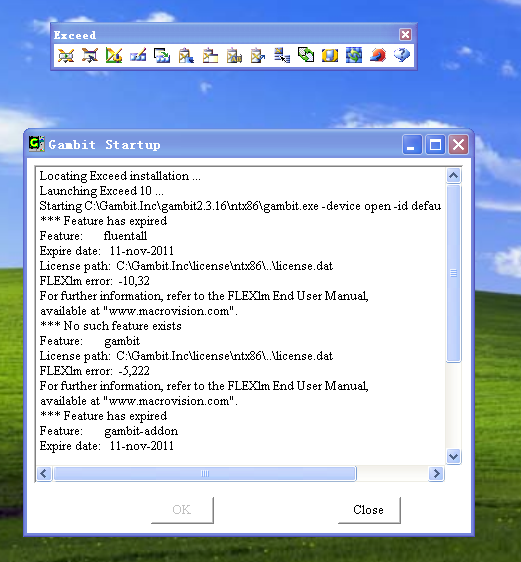Click the 'Feature: gambit' line
Screen dimensions: 521x562
[90, 341]
